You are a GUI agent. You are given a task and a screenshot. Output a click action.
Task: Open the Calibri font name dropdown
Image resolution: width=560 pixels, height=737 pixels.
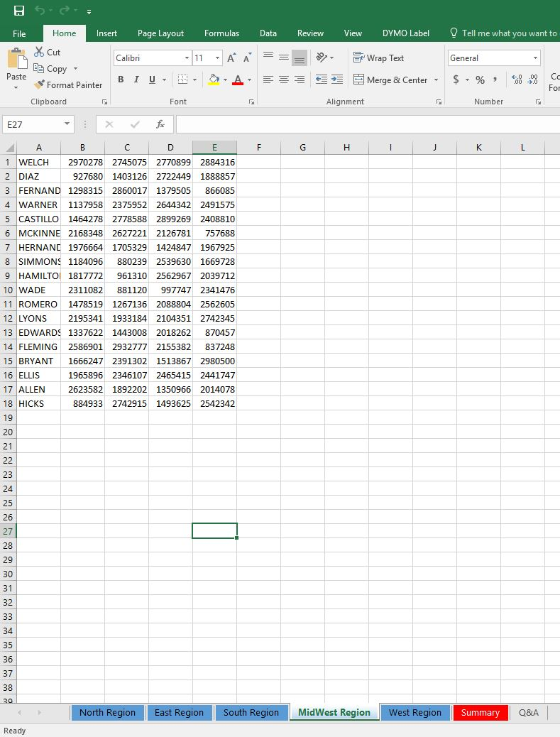(x=187, y=58)
